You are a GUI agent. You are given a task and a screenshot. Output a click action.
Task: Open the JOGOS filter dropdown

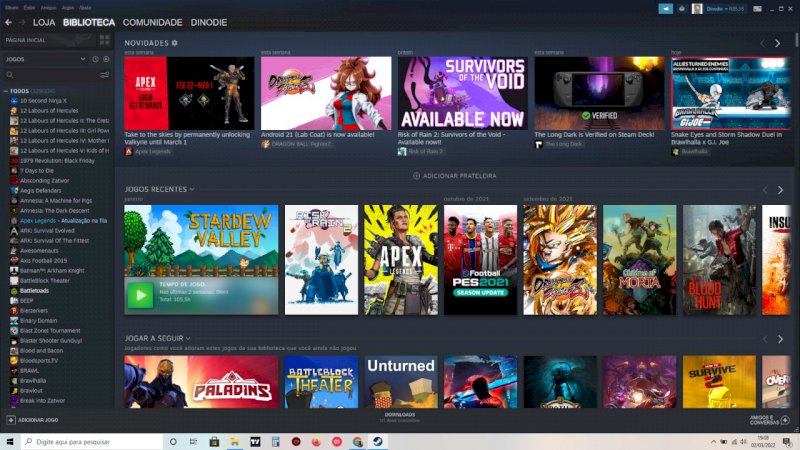click(x=45, y=59)
